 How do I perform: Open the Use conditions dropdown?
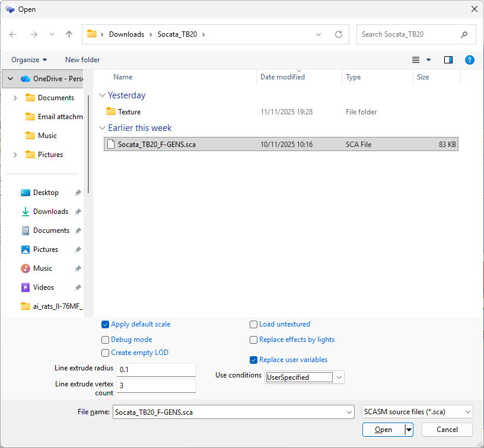(339, 377)
